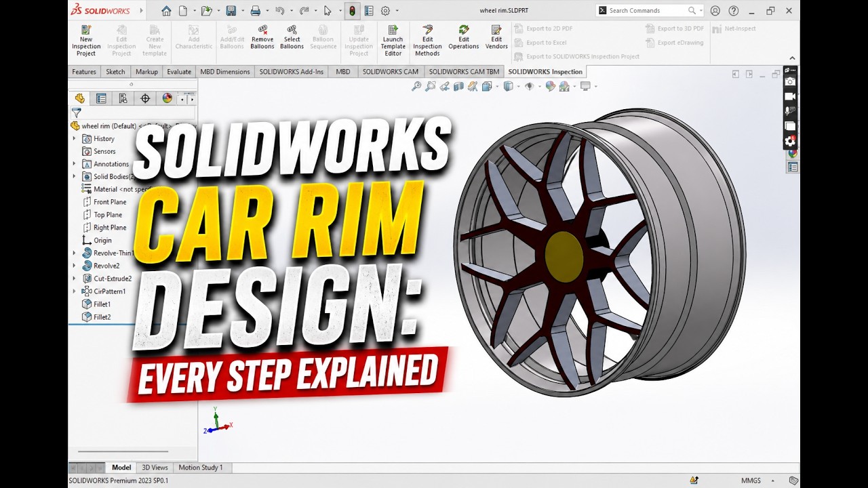Viewport: 868px width, 488px height.
Task: Open Edit Operations
Action: coord(464,37)
